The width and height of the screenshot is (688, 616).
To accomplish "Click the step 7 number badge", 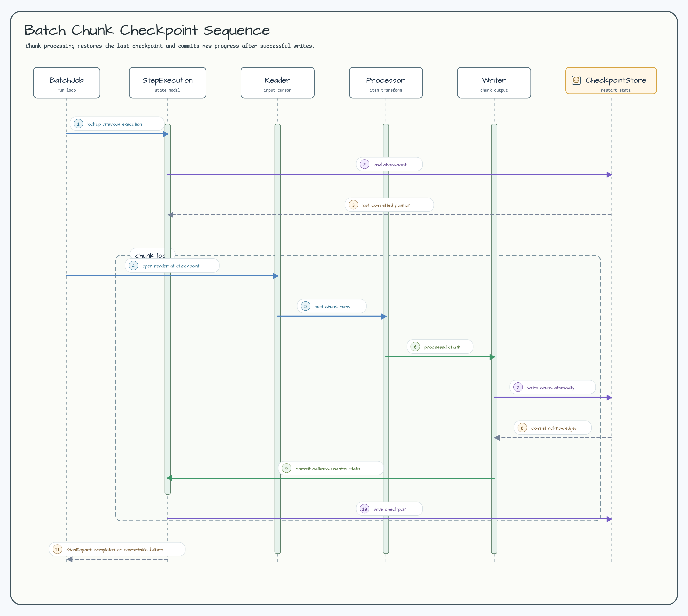I will click(x=518, y=387).
